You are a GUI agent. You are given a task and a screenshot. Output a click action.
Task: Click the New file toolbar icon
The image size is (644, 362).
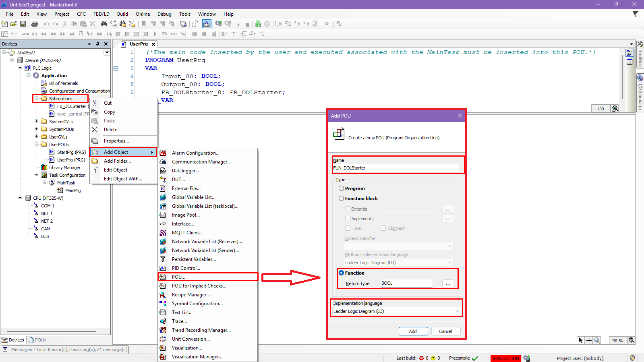coord(5,24)
